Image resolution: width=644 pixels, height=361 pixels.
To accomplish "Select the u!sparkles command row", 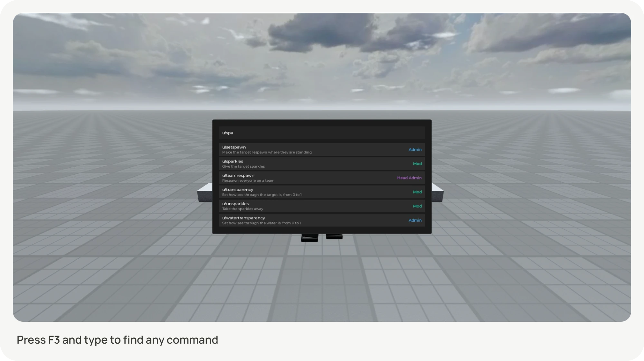I will pyautogui.click(x=322, y=164).
